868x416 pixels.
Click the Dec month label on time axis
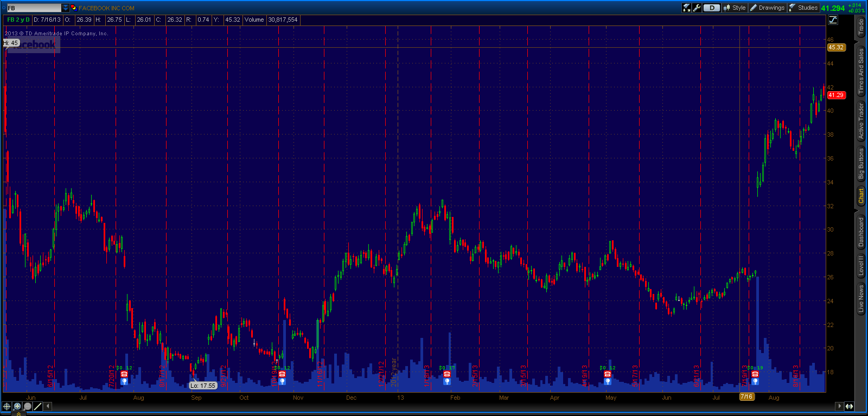coord(351,398)
